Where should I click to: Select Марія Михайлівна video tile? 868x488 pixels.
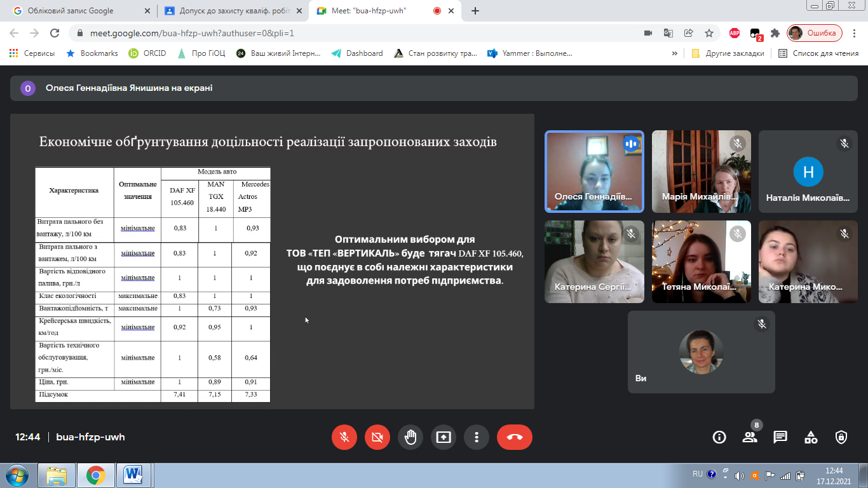(701, 172)
